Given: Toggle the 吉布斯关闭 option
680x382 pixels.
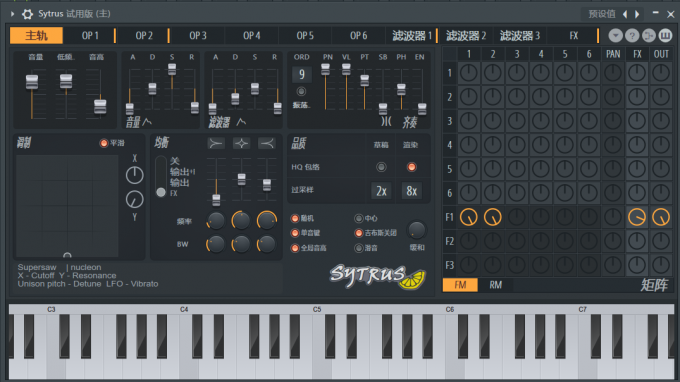Looking at the screenshot, I should [359, 233].
